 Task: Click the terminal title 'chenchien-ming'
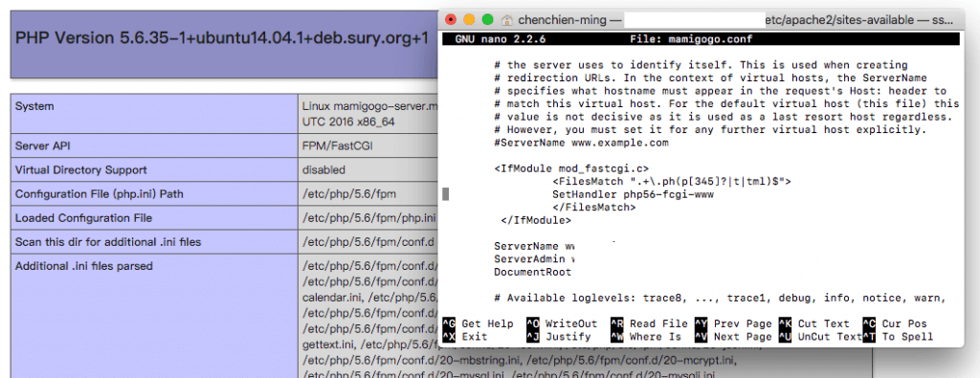pos(563,20)
